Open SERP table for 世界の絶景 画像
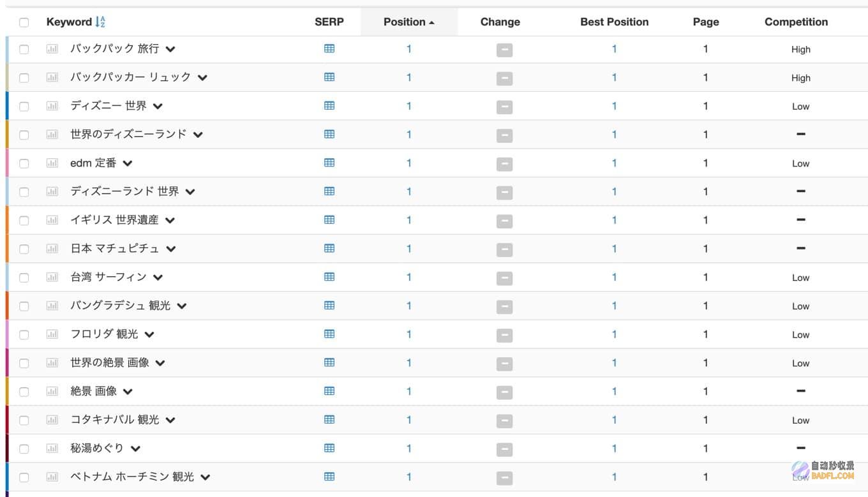Screen dimensions: 868x497 [329, 362]
